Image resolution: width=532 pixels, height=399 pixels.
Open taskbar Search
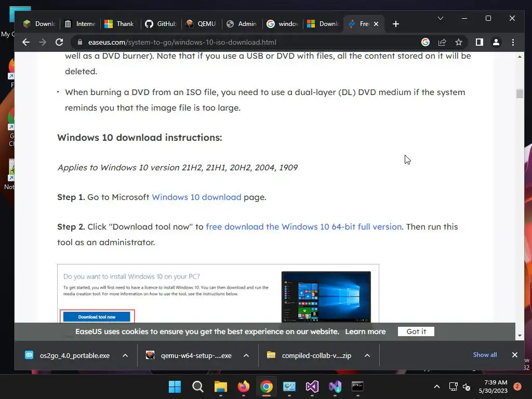click(198, 387)
